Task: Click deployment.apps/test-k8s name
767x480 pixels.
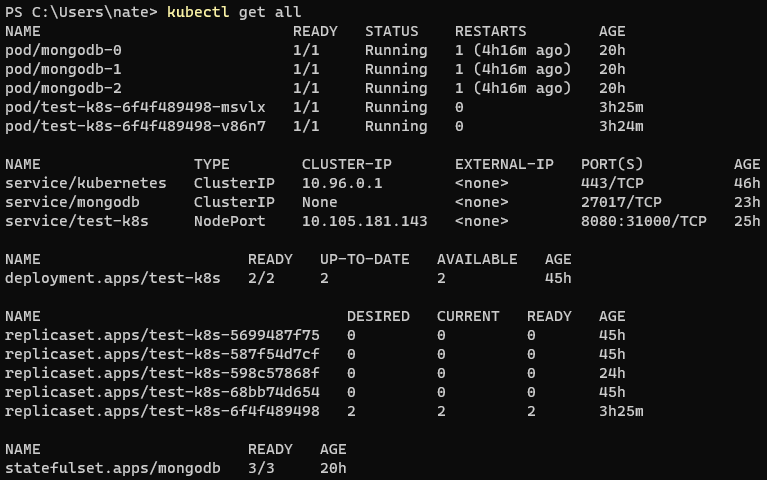Action: click(113, 278)
